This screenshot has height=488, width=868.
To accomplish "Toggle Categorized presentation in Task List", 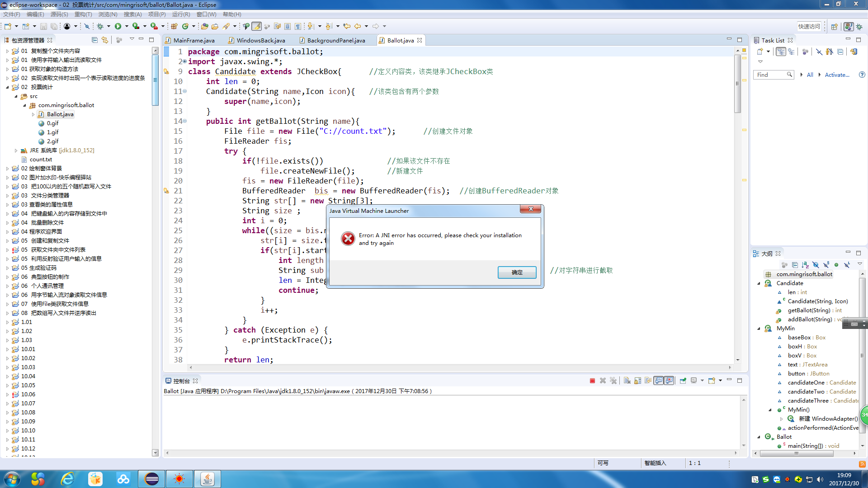I will click(x=781, y=52).
